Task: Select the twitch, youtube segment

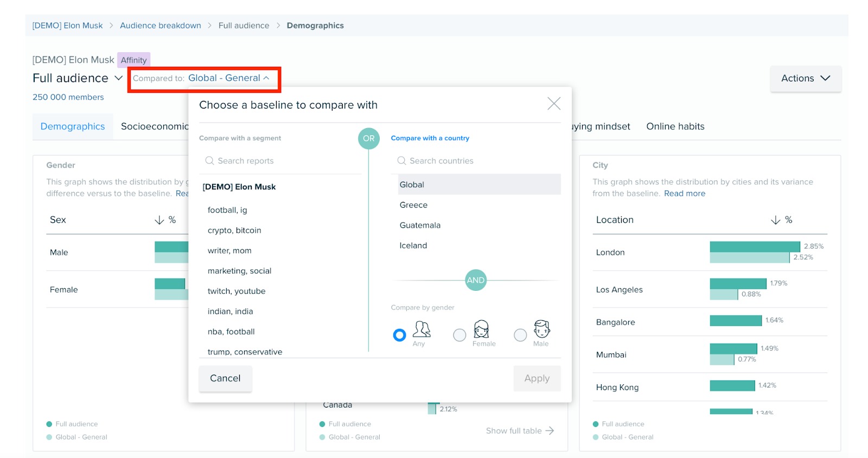Action: tap(237, 291)
